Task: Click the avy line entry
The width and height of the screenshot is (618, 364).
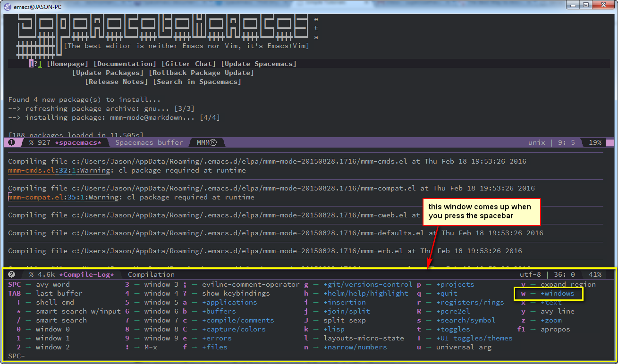Action: (x=558, y=311)
